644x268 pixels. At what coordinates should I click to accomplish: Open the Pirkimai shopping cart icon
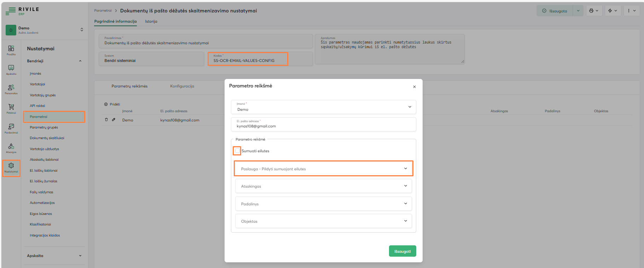11,108
